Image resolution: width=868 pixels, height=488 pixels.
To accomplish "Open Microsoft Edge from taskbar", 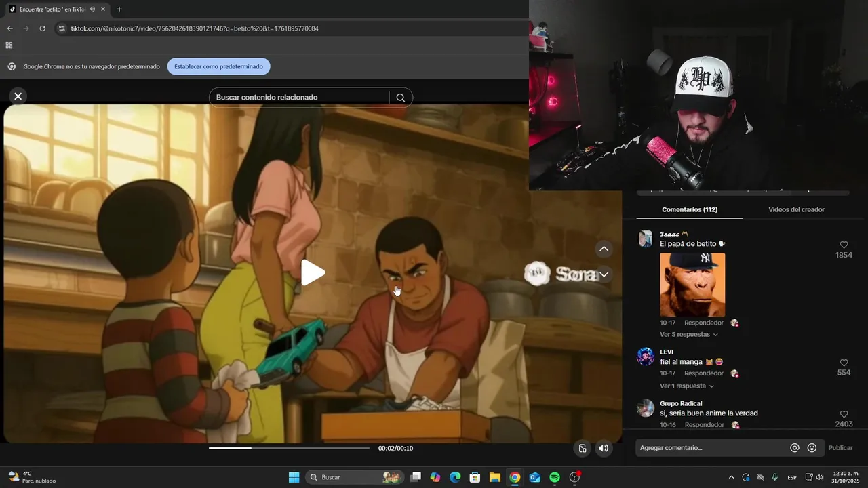I will pyautogui.click(x=455, y=477).
